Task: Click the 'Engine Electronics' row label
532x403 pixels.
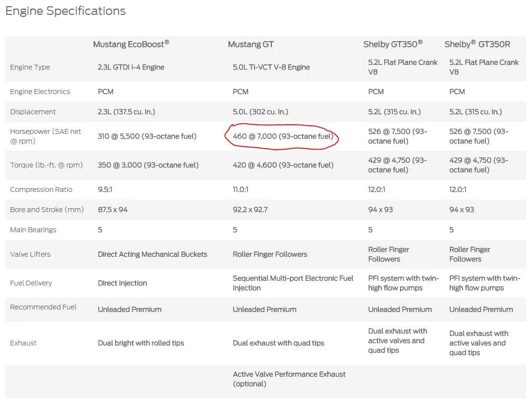Action: pos(40,92)
